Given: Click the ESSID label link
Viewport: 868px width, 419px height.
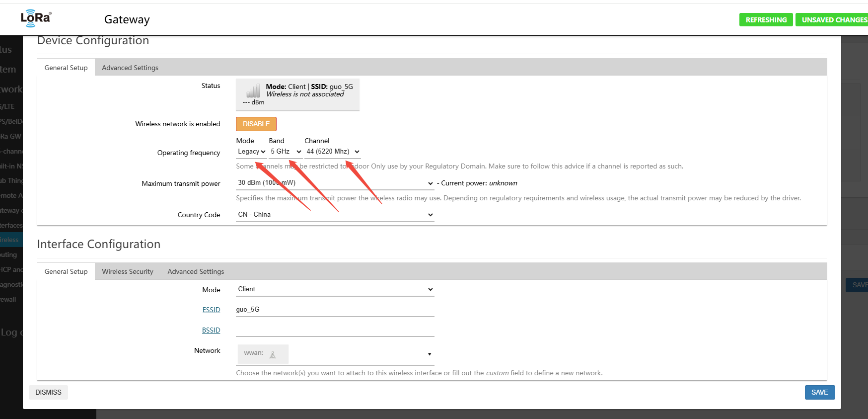Looking at the screenshot, I should 211,310.
